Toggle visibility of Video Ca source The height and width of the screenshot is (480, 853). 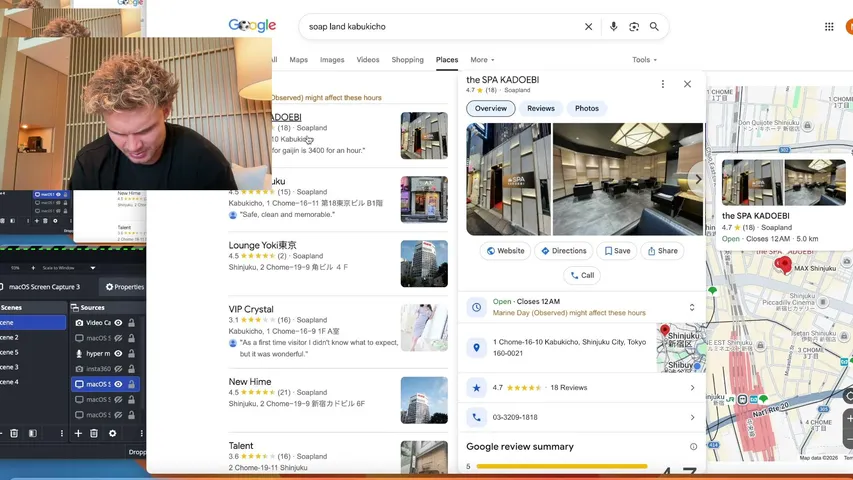point(118,323)
